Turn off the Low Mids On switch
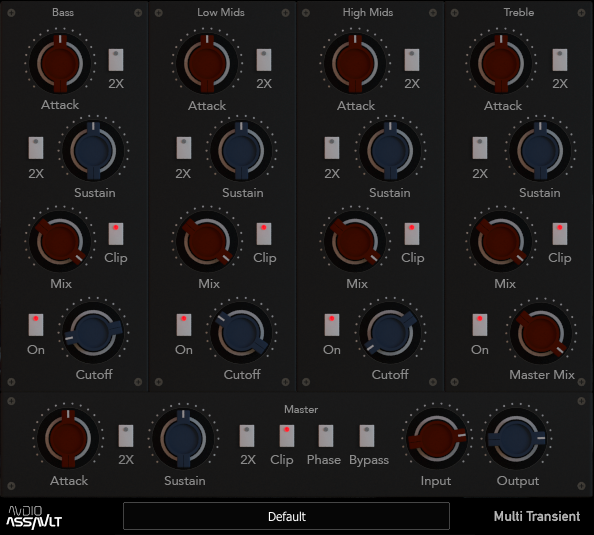This screenshot has height=535, width=594. (x=184, y=325)
